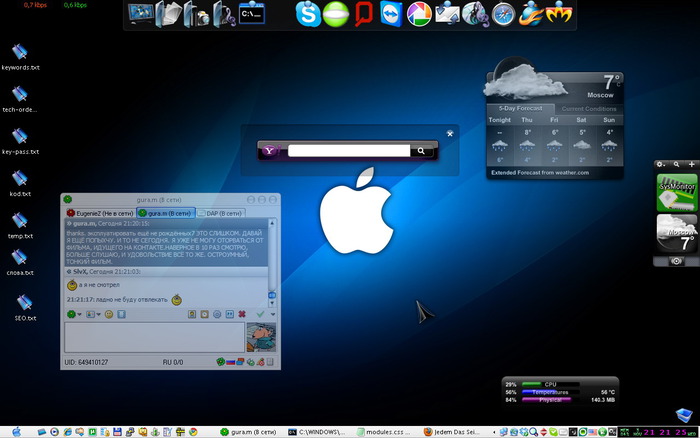
Task: Switch to gura.m taskbar window button
Action: (x=249, y=432)
